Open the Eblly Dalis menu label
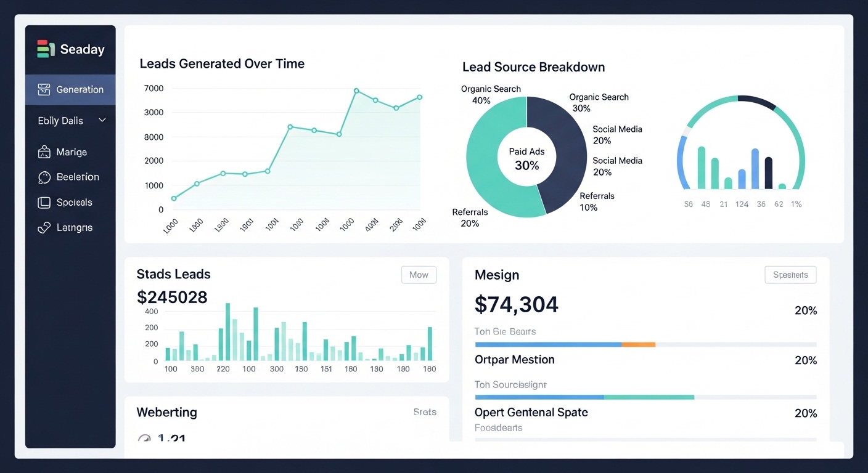868x473 pixels. click(x=60, y=121)
